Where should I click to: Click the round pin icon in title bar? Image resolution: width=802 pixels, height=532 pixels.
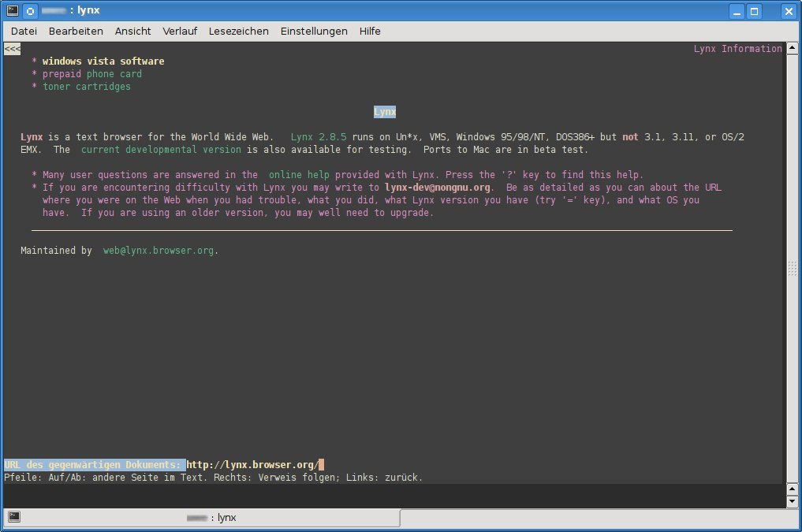[30, 10]
